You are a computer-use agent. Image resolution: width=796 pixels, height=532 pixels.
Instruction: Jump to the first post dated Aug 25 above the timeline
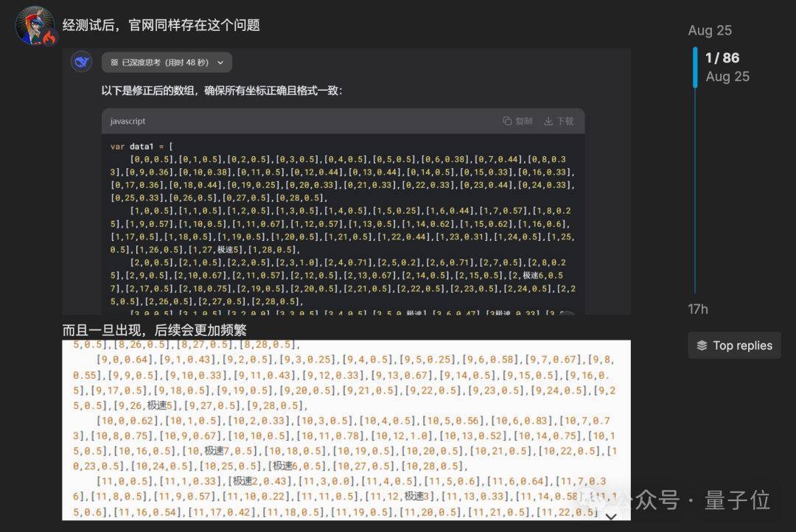[x=710, y=30]
